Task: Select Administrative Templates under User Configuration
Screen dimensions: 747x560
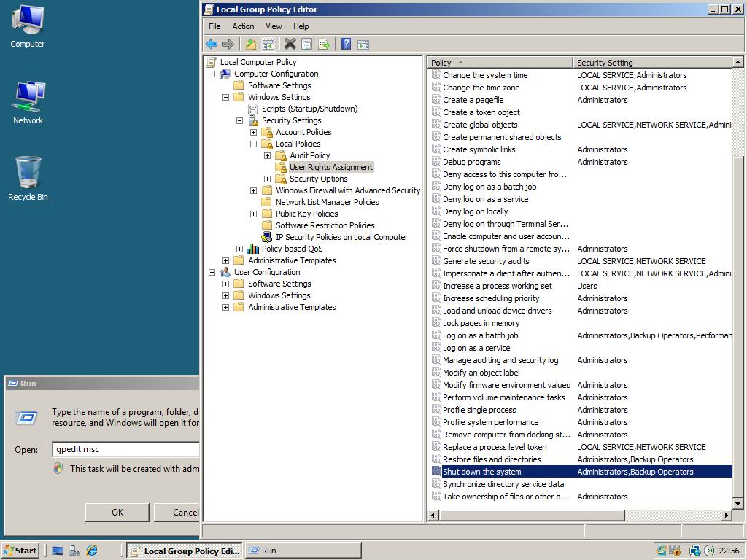Action: pos(292,307)
